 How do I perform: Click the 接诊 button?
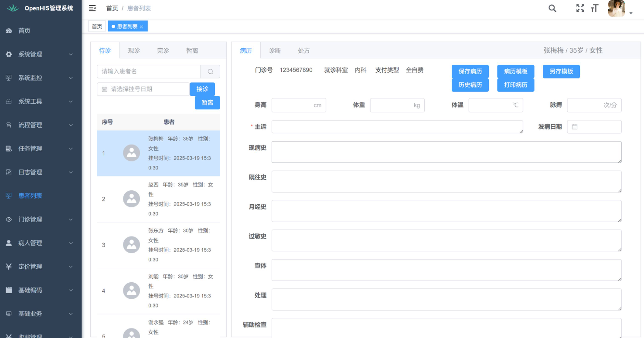click(x=202, y=89)
